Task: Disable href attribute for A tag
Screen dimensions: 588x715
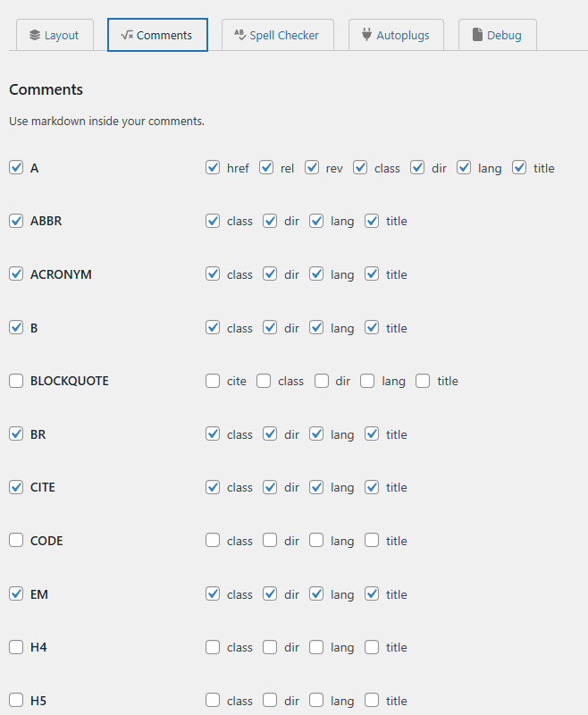Action: coord(213,168)
